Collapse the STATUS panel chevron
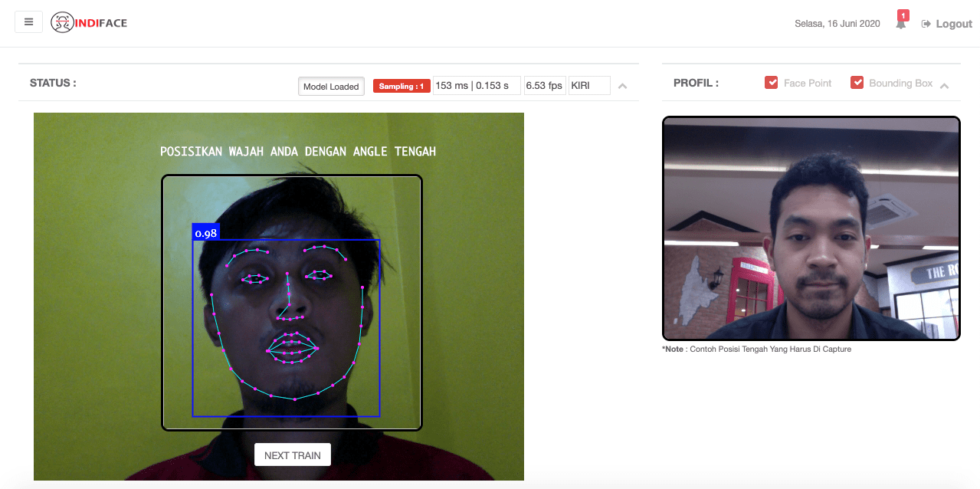Viewport: 980px width, 489px height. point(622,86)
